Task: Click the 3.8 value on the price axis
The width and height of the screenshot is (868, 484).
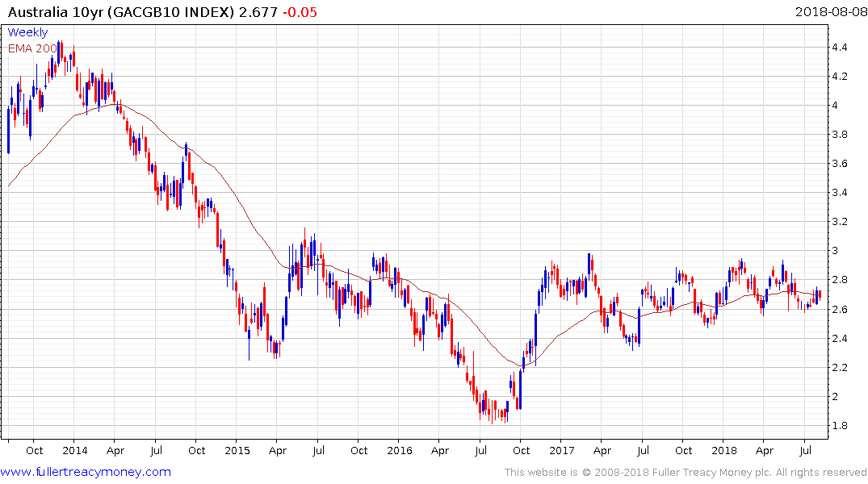Action: [839, 135]
